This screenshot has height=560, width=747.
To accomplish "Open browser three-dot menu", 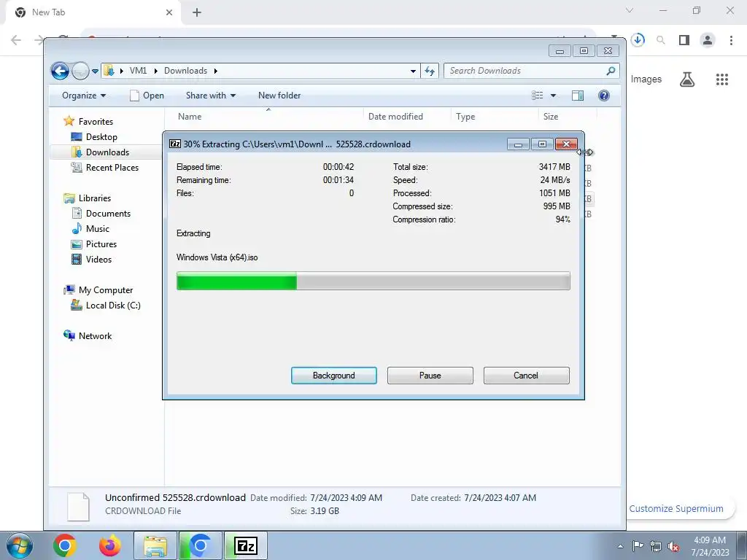I will [731, 40].
